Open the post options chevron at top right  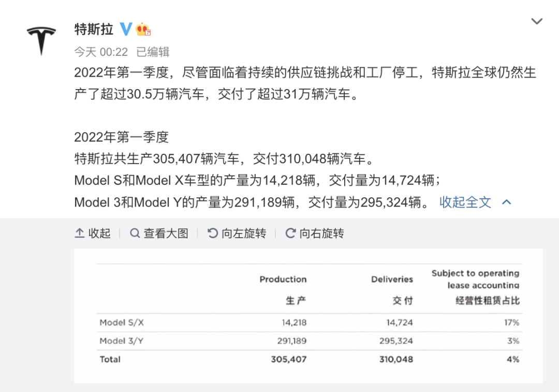click(x=537, y=22)
